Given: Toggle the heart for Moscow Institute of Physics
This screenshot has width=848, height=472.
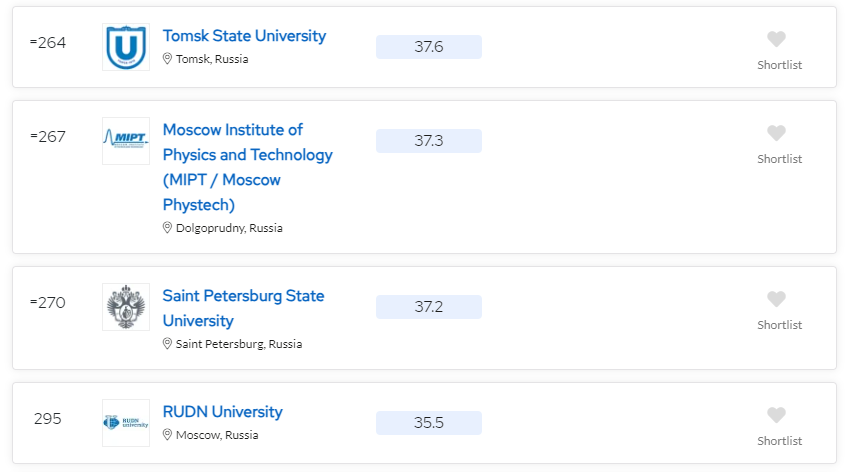Looking at the screenshot, I should pyautogui.click(x=776, y=134).
